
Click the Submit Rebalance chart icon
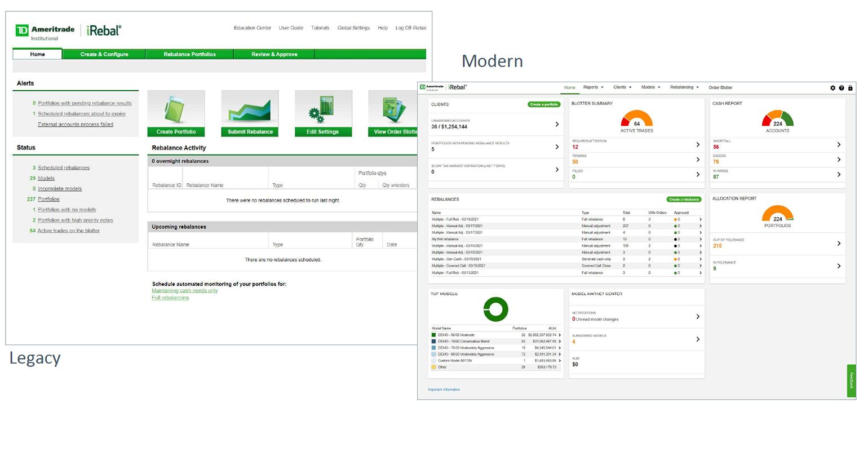pos(249,108)
